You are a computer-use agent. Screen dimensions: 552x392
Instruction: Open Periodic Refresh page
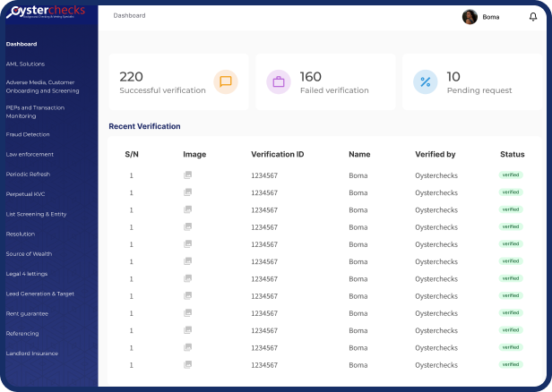(28, 174)
